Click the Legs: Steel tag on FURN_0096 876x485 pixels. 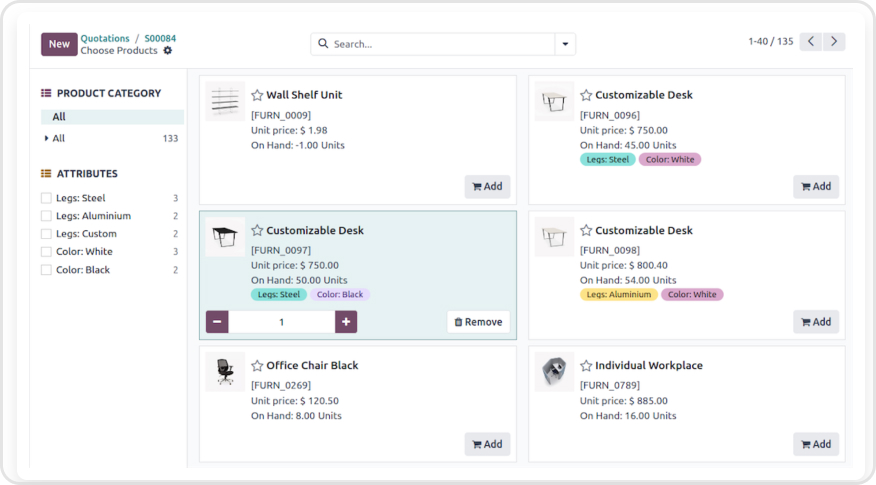(x=608, y=159)
